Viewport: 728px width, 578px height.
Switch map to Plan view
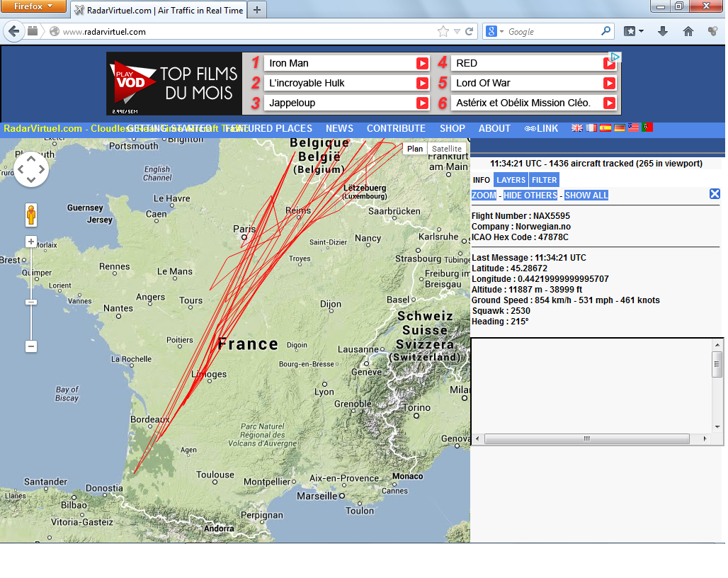point(415,149)
